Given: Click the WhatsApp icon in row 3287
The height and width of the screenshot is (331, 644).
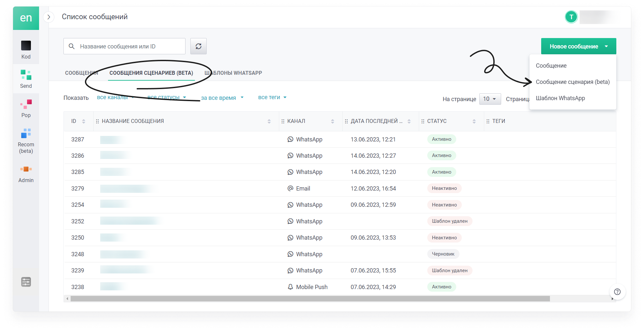Looking at the screenshot, I should pos(290,139).
